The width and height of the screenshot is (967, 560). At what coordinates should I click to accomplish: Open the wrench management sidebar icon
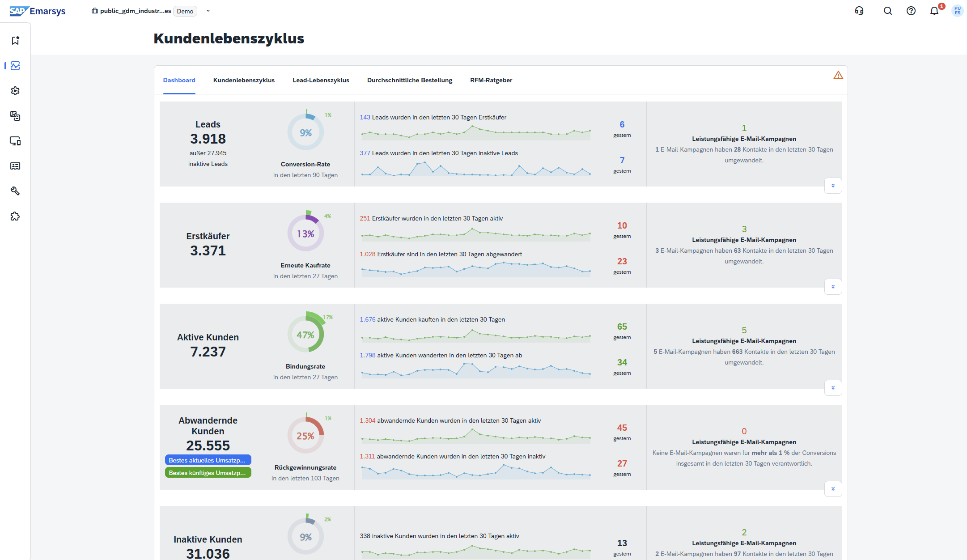(15, 191)
